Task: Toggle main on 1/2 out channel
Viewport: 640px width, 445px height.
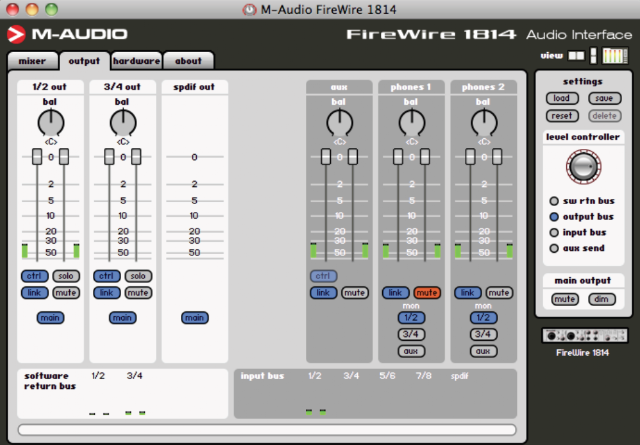Action: tap(51, 318)
